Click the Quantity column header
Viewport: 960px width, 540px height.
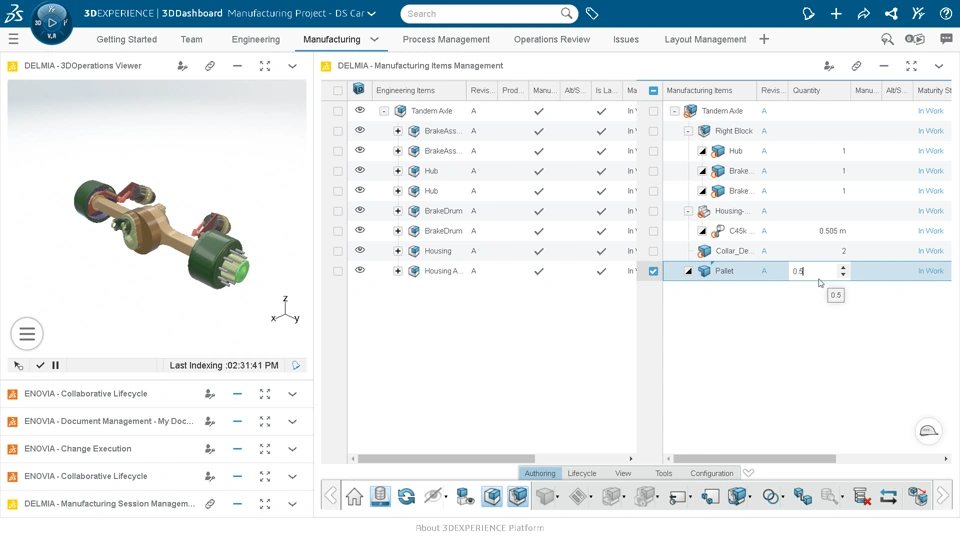coord(819,91)
